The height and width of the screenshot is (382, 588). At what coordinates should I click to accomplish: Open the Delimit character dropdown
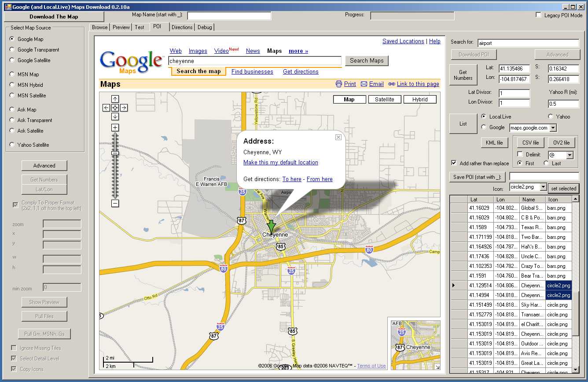click(570, 155)
